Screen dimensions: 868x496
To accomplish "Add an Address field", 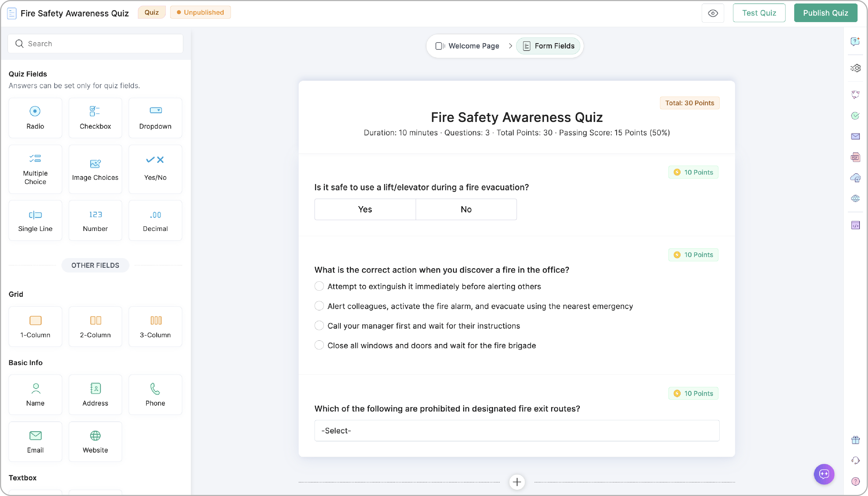I will click(x=95, y=395).
